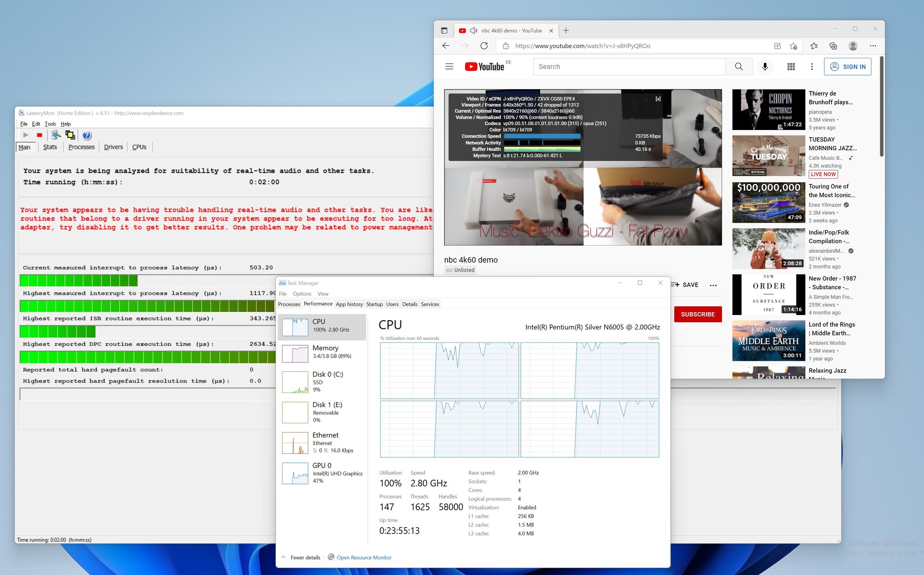Open the Chopin Nocturnes video thumbnail
924x575 pixels.
point(768,109)
